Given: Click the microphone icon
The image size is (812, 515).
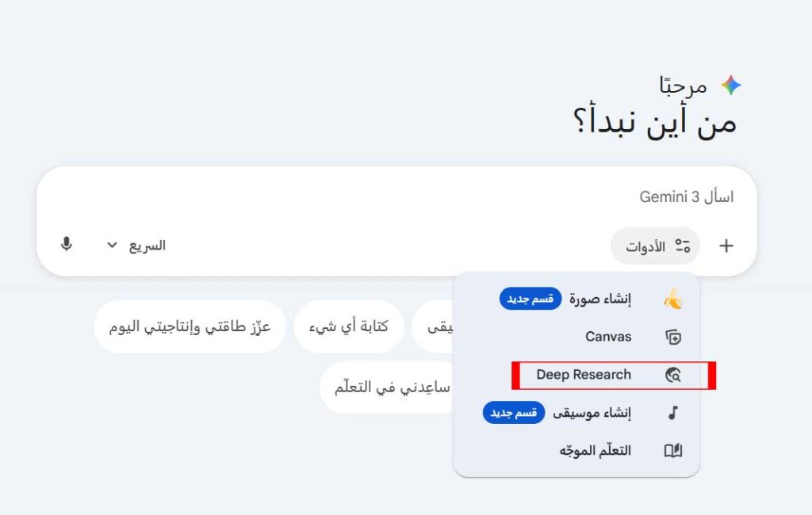Looking at the screenshot, I should 67,244.
